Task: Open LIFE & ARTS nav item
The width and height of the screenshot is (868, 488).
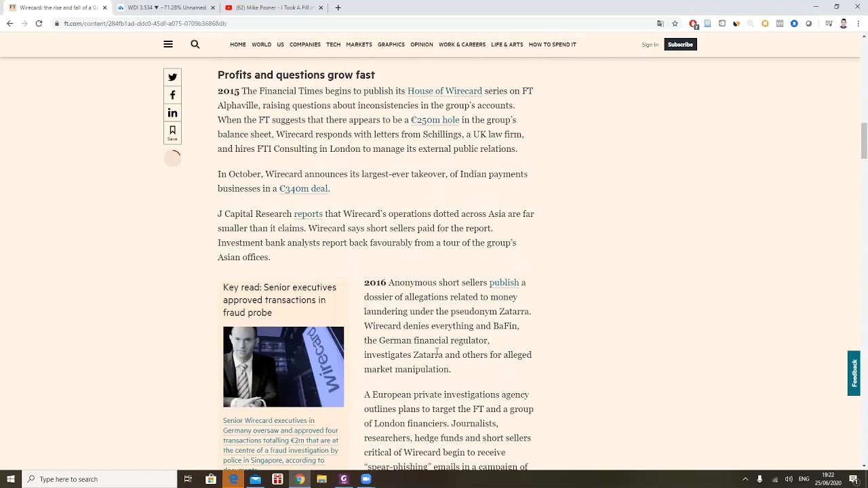Action: click(x=507, y=45)
